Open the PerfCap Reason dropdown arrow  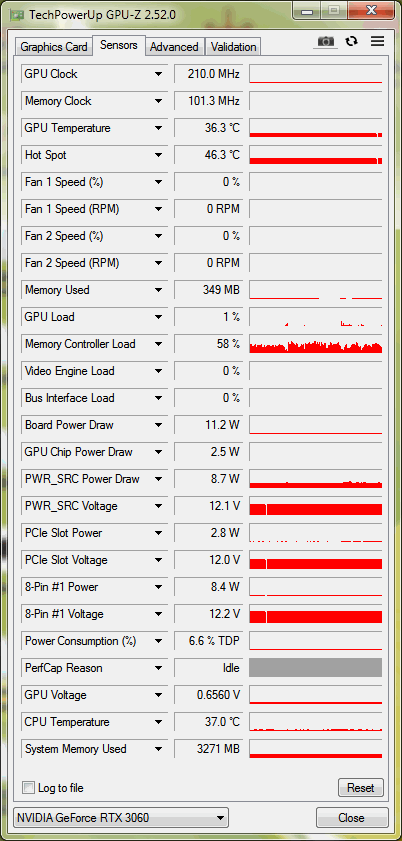tap(158, 668)
